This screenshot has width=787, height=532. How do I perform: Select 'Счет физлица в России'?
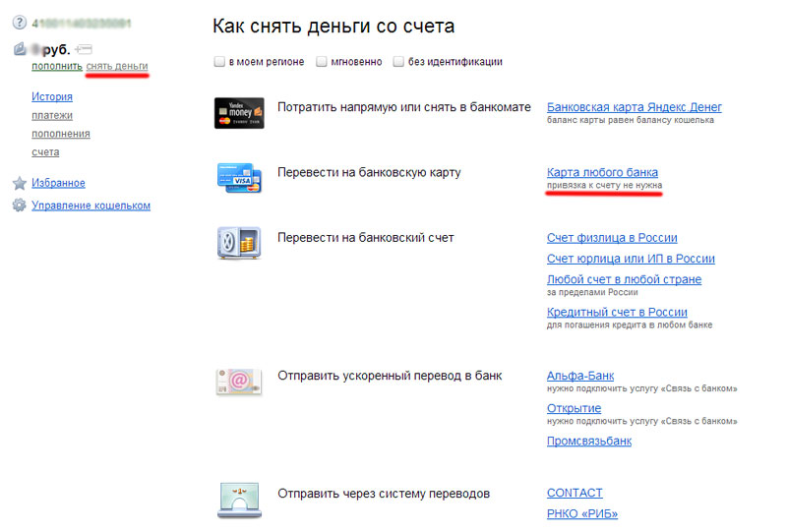pyautogui.click(x=612, y=237)
